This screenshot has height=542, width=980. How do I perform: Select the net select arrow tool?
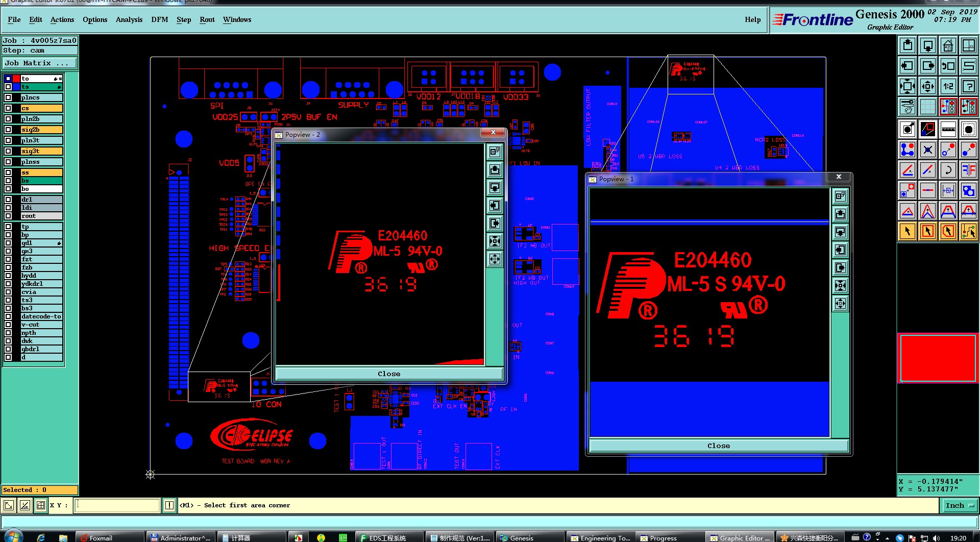(x=968, y=231)
